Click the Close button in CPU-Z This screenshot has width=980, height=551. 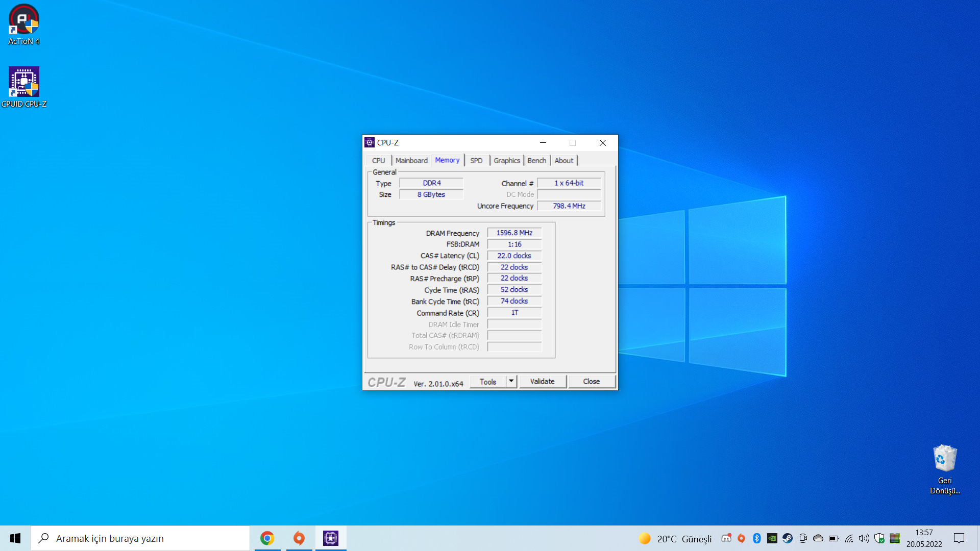(x=592, y=381)
